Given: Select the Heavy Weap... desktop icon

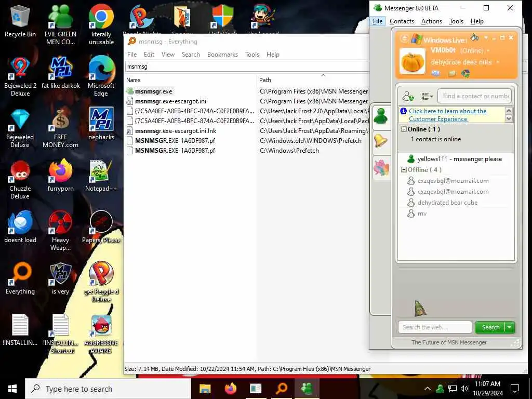Looking at the screenshot, I should pyautogui.click(x=60, y=231).
